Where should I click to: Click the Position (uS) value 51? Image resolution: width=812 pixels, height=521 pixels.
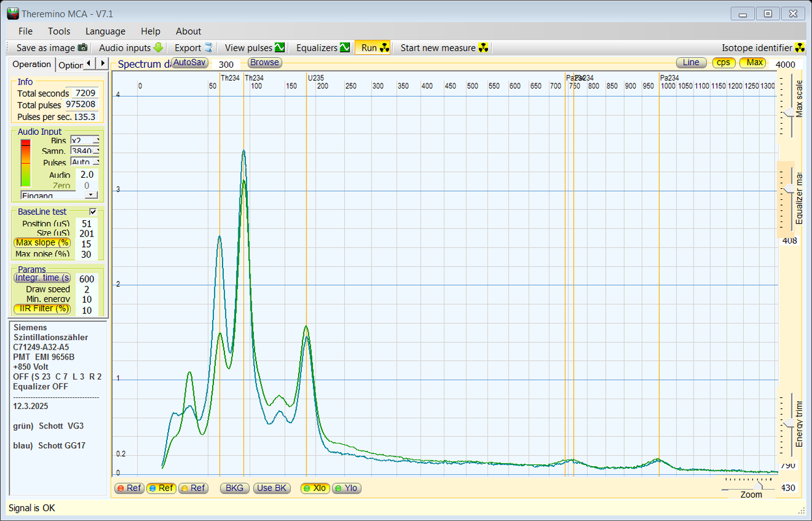[x=86, y=223]
